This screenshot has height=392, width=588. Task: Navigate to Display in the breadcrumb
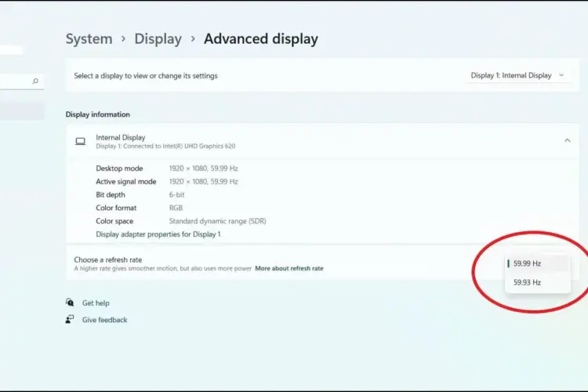[x=158, y=38]
